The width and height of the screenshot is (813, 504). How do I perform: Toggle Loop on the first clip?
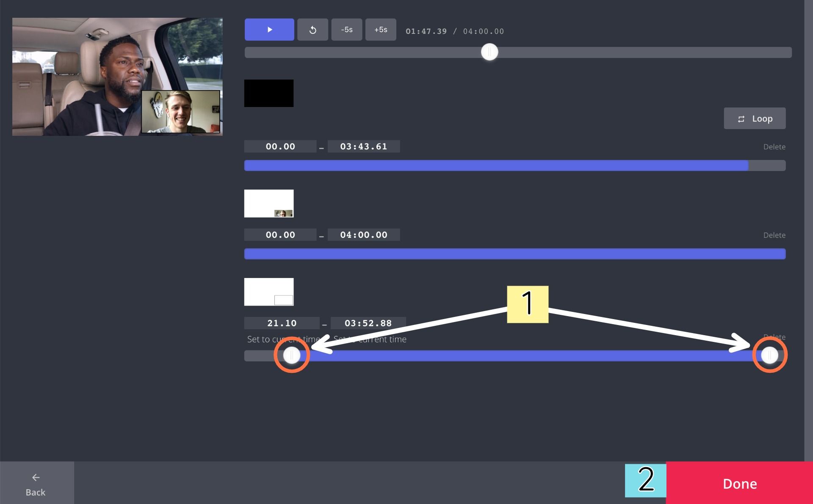pos(755,118)
